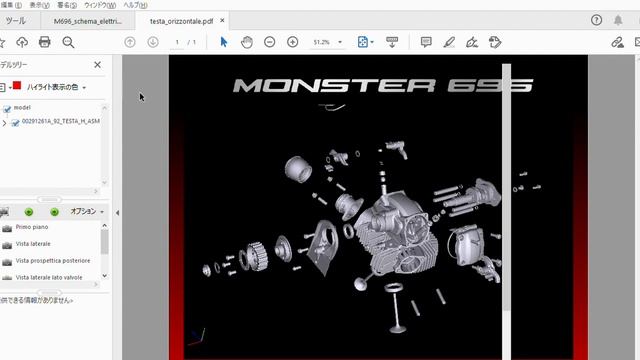Open the ヘルプ menu
Screen dimensions: 640x360
click(136, 5)
